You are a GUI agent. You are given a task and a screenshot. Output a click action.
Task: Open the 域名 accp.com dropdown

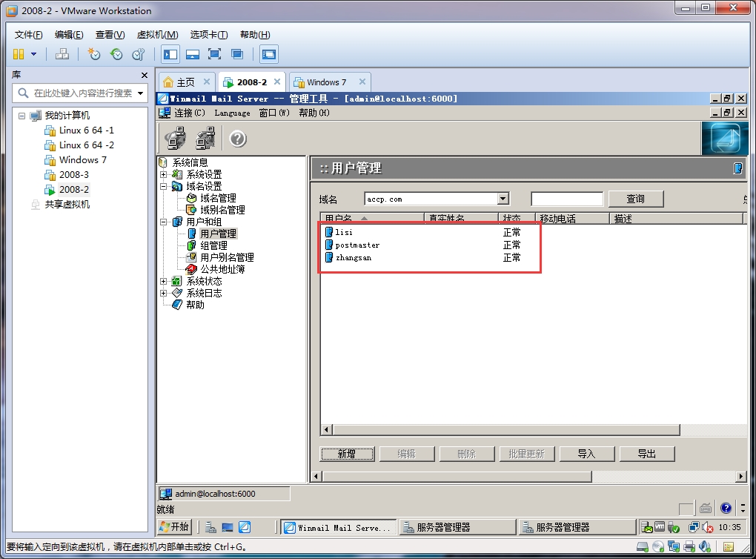[x=503, y=199]
